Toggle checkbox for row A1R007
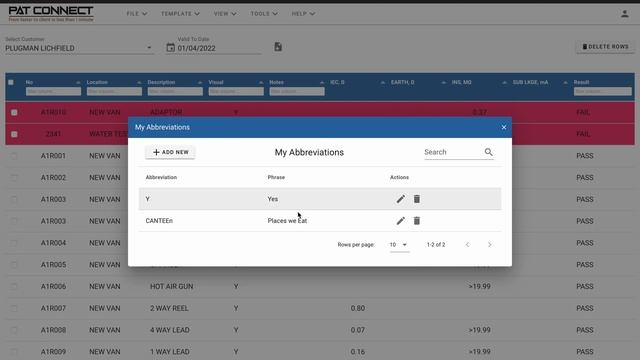This screenshot has width=640, height=360. tap(14, 308)
